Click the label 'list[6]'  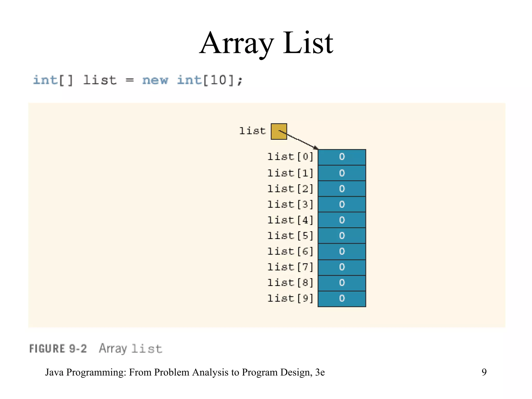tap(290, 251)
